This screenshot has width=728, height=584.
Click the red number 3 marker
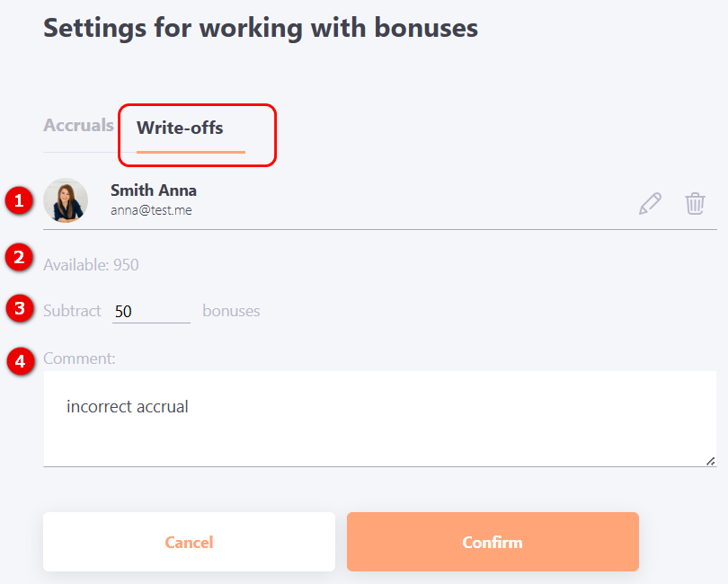pos(20,308)
